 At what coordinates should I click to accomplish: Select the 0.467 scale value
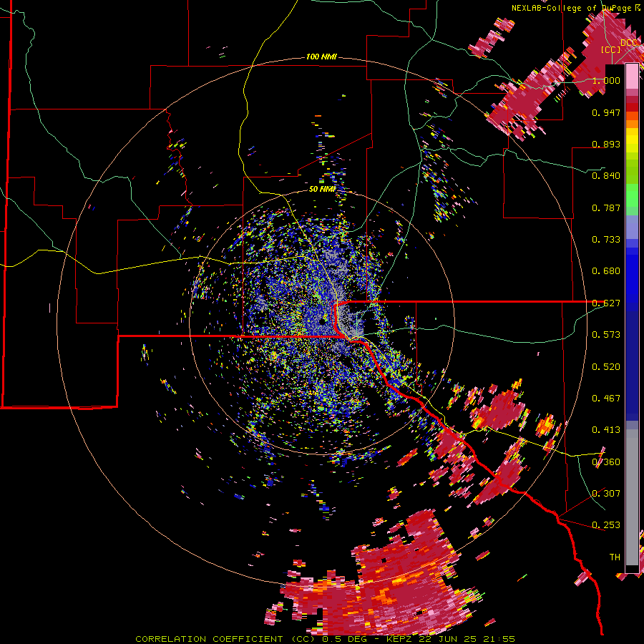tap(606, 399)
